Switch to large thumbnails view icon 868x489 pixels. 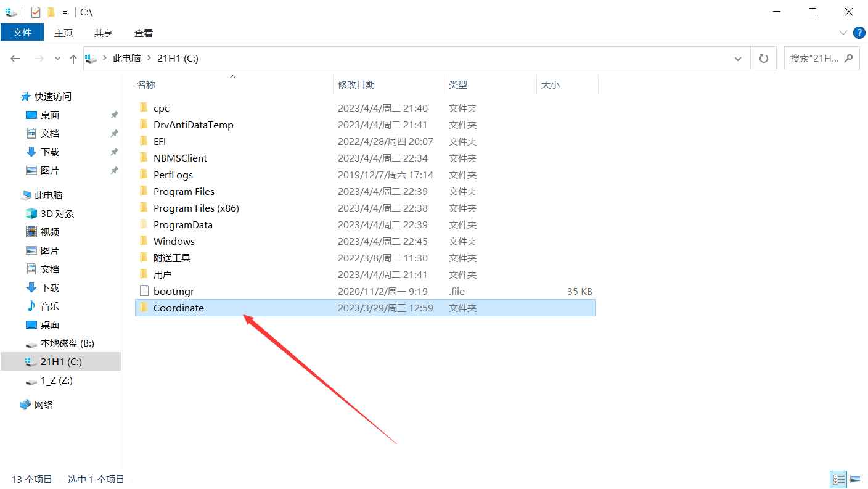tap(855, 479)
